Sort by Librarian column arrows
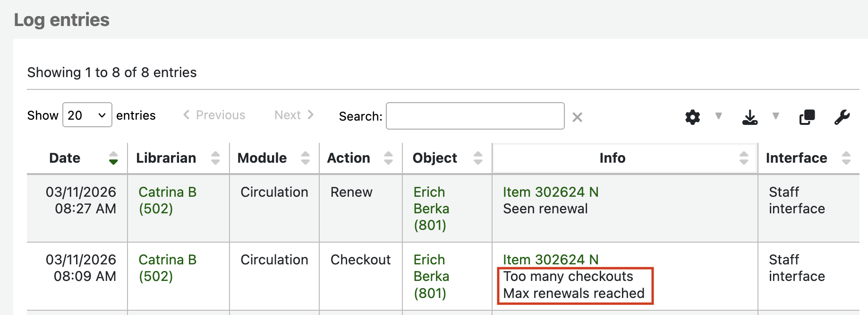Viewport: 868px width, 315px height. tap(215, 158)
